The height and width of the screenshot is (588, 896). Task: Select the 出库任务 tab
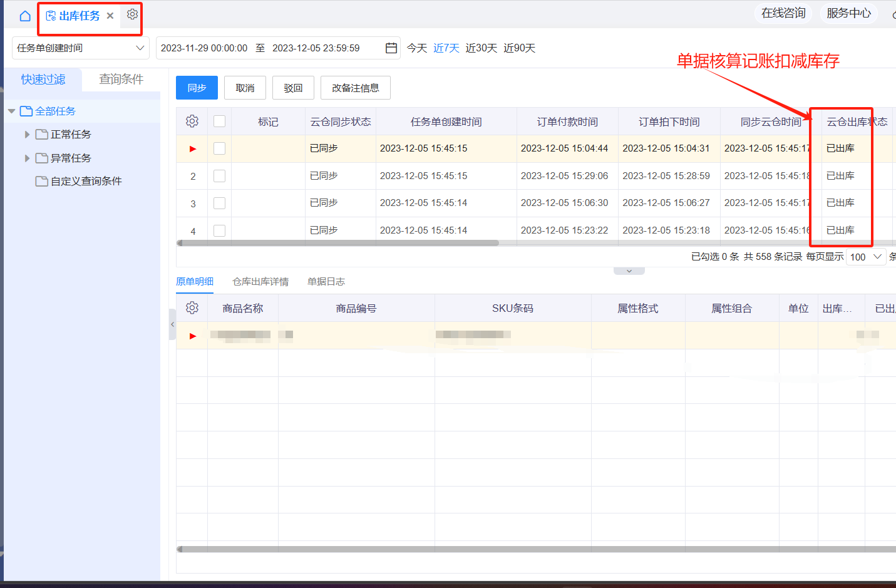[80, 16]
